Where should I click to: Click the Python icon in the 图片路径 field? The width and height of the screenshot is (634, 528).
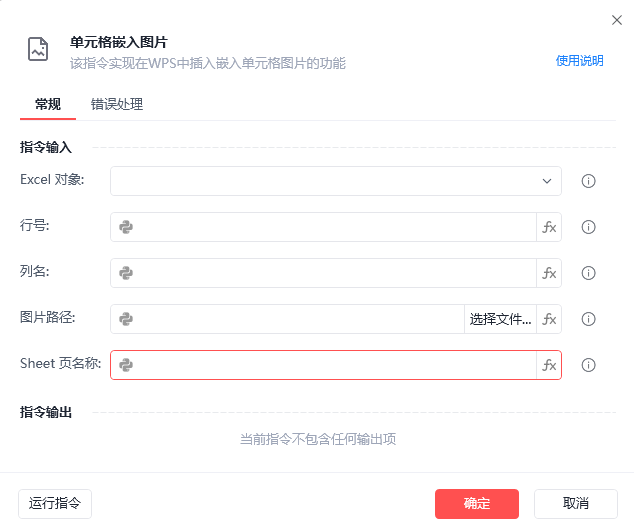tap(126, 319)
